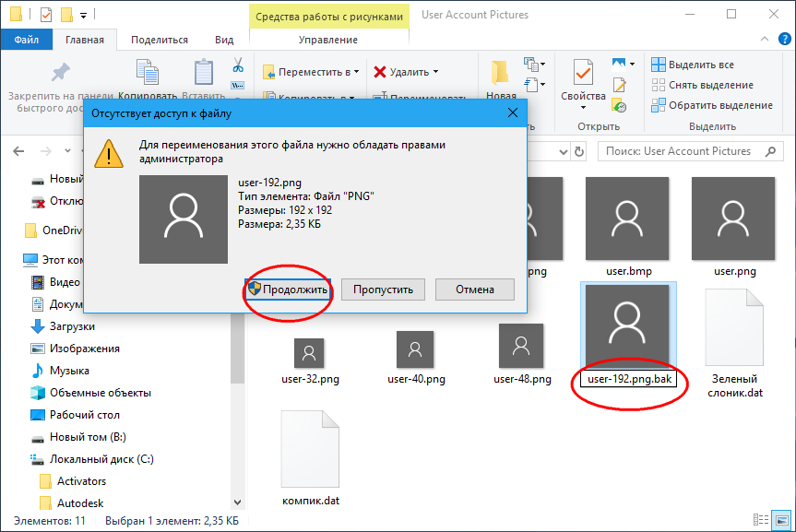The height and width of the screenshot is (532, 796).
Task: Expand the address bar history dropdown
Action: (563, 151)
